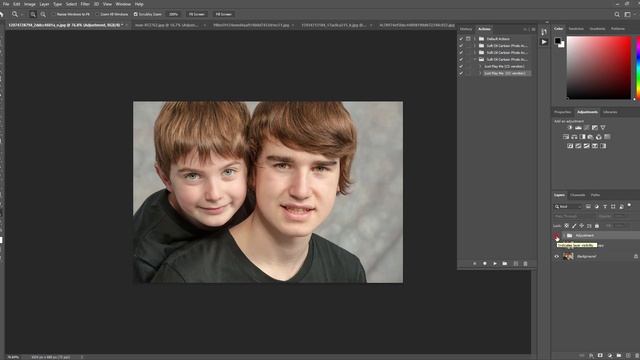The height and width of the screenshot is (360, 640).
Task: Open the search icon in options bar
Action: coord(617,14)
